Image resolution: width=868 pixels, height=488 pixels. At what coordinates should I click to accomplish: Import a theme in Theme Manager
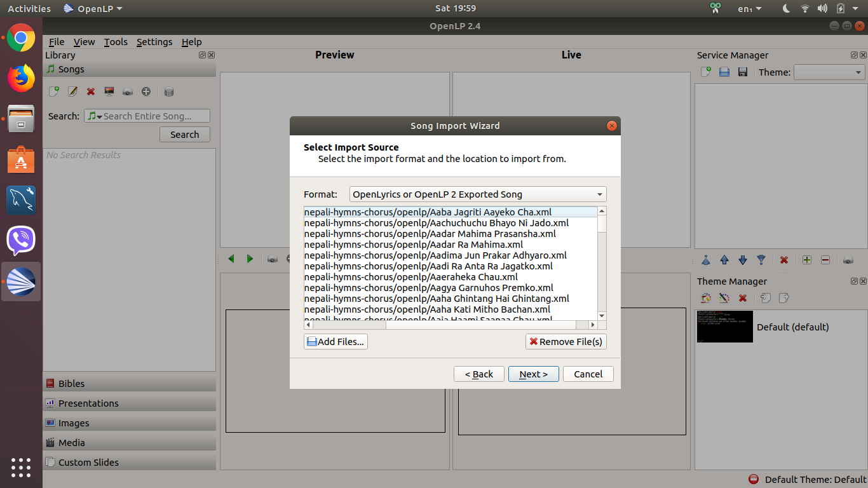point(766,297)
